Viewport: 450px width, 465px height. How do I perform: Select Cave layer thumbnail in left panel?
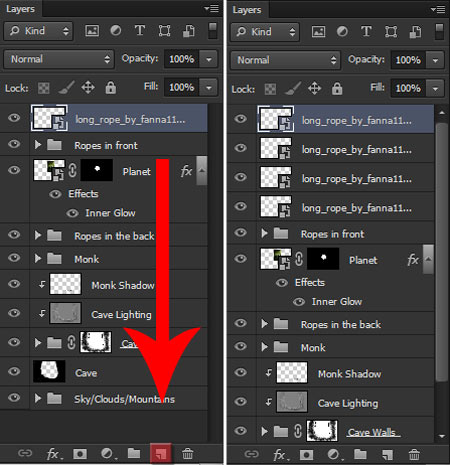tap(49, 371)
